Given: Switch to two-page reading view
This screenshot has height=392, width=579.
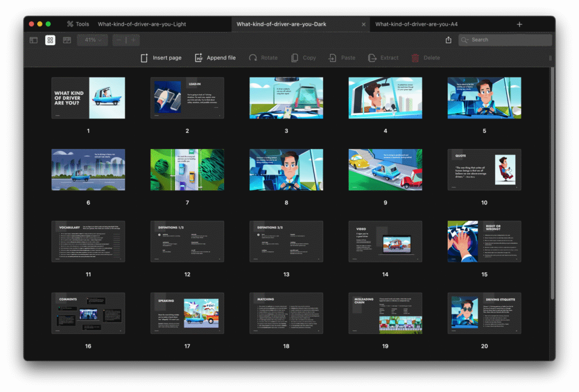Looking at the screenshot, I should 67,40.
